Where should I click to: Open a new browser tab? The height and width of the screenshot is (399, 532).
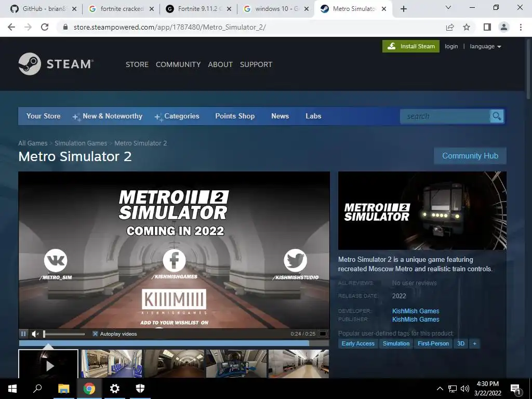pyautogui.click(x=403, y=9)
